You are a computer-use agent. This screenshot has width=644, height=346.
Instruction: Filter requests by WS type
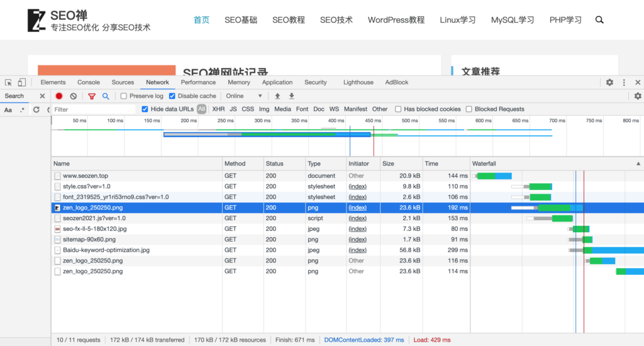[334, 109]
